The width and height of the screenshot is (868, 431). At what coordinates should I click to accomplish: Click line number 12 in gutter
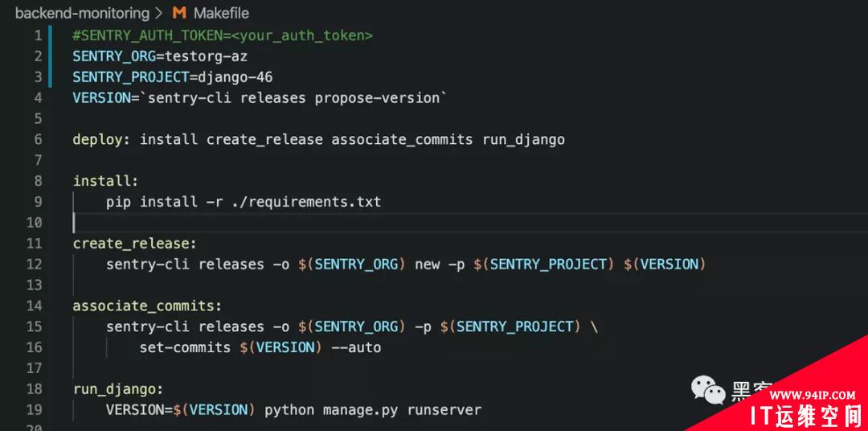pos(35,264)
